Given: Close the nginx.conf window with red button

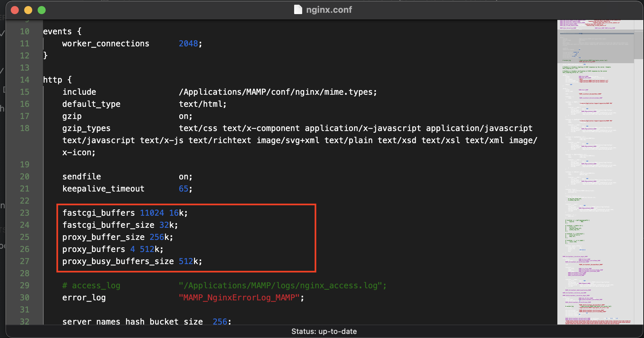Looking at the screenshot, I should click(15, 10).
